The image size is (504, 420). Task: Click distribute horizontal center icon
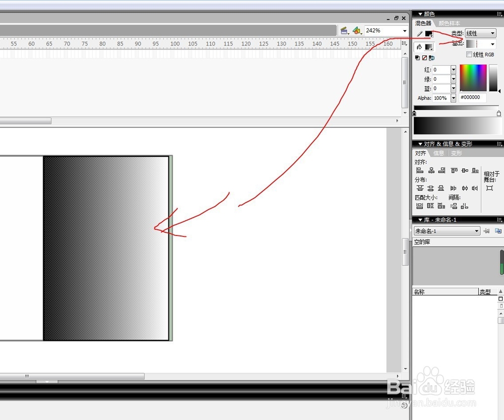click(465, 188)
